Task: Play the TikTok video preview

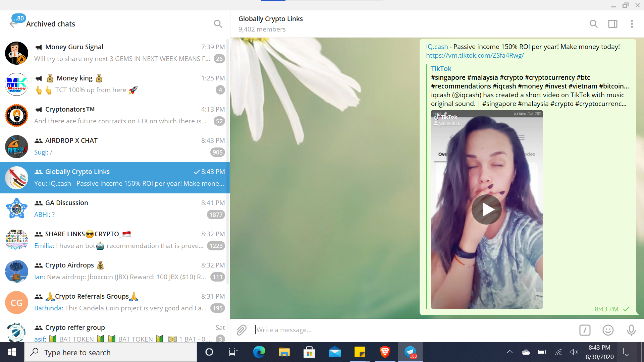Action: 487,209
